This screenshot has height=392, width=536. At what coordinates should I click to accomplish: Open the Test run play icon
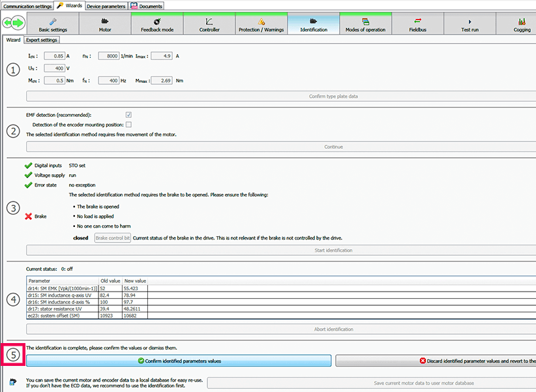tap(469, 22)
